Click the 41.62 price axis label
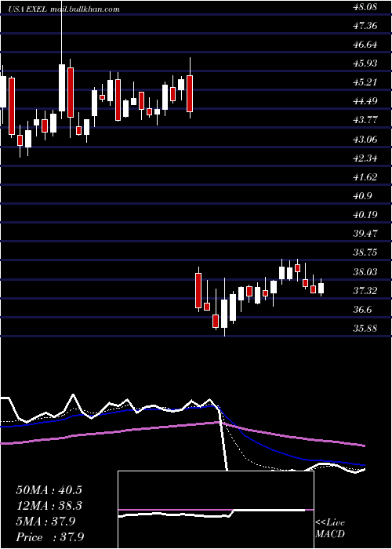 pos(365,177)
